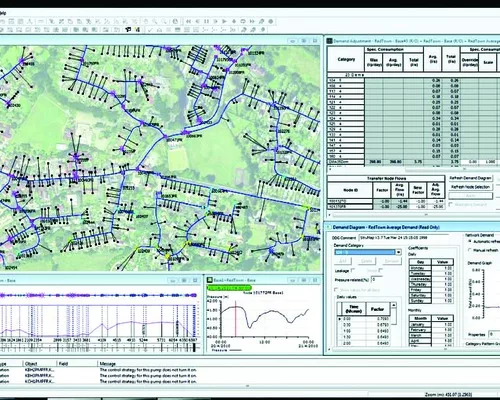
Task: Click the red time marker in pressure graph
Action: click(x=236, y=319)
